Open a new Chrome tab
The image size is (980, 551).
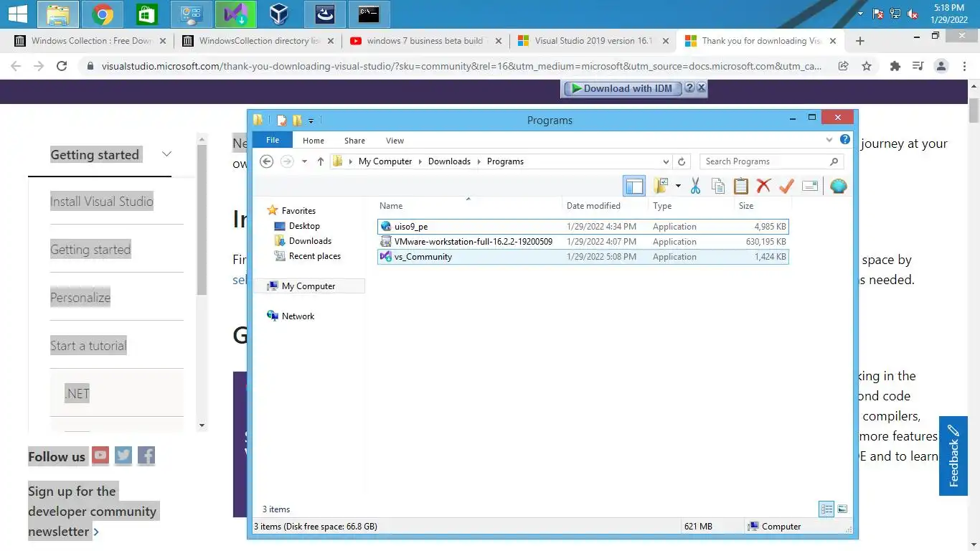860,41
